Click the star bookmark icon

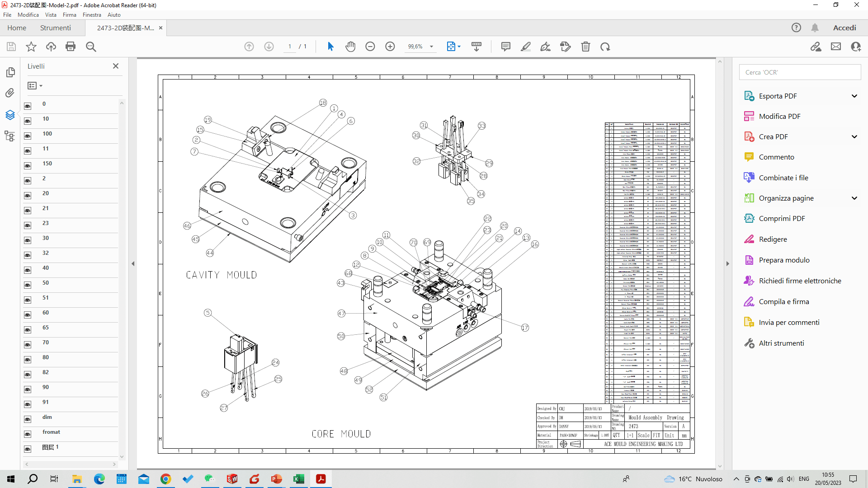tap(31, 47)
